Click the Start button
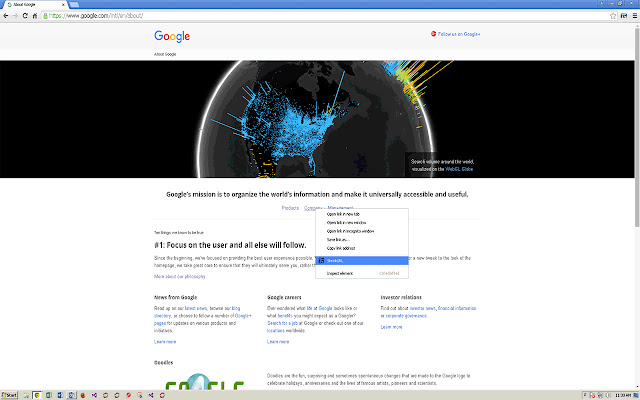Screen dimensions: 640x400 (x=9, y=395)
